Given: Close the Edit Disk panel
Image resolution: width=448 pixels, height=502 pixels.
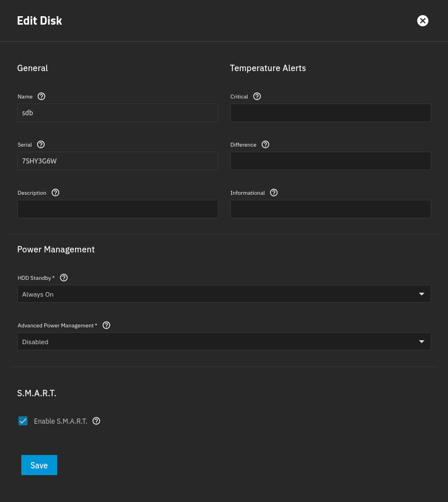Looking at the screenshot, I should point(423,21).
